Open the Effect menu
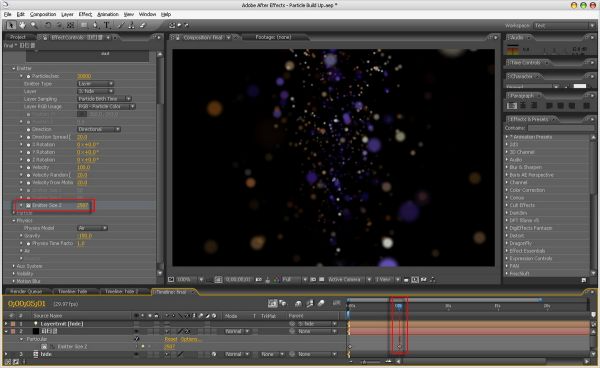Image resolution: width=600 pixels, height=368 pixels. click(85, 14)
